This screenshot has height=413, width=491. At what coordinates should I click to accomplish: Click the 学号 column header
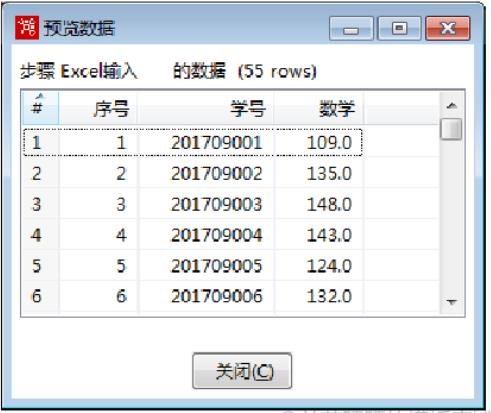click(x=205, y=108)
